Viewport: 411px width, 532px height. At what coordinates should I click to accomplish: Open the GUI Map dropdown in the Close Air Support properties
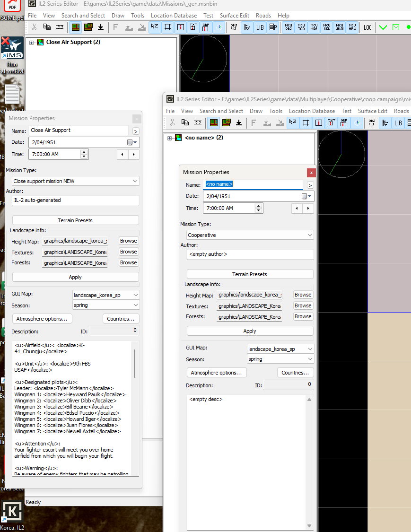(x=106, y=295)
